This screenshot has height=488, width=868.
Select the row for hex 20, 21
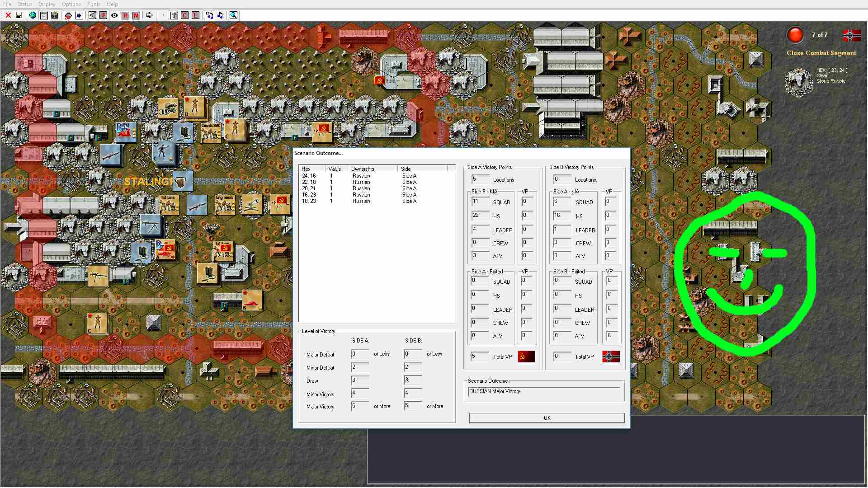click(x=377, y=188)
